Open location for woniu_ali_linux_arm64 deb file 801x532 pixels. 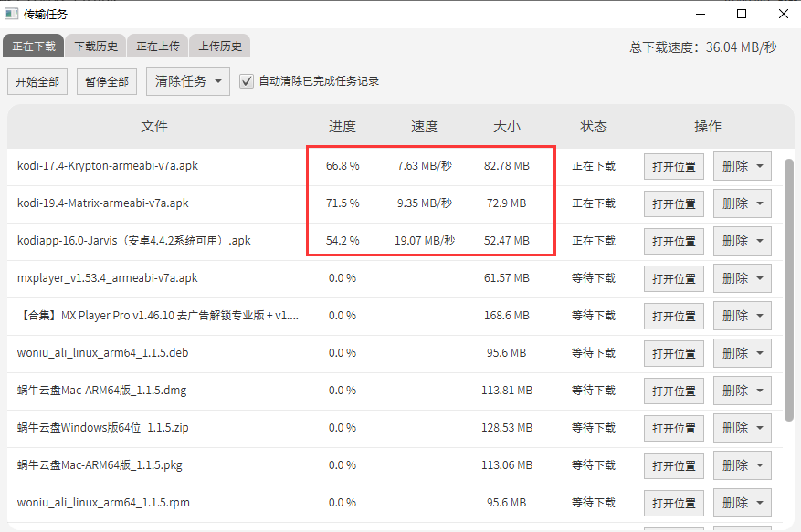(x=674, y=353)
